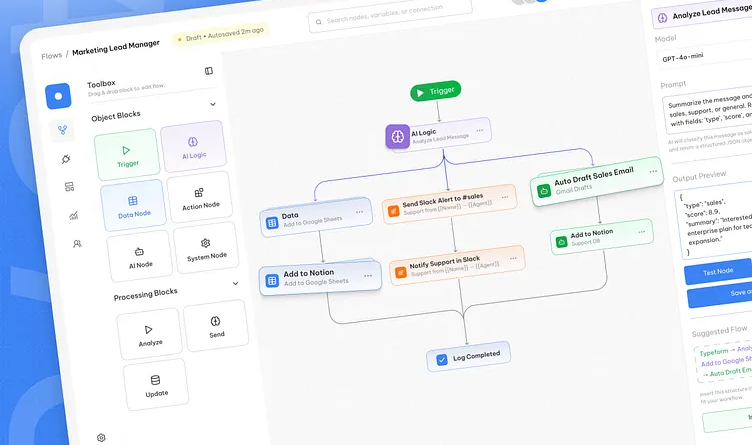Image resolution: width=752 pixels, height=445 pixels.
Task: Open the integrations plug sidebar icon
Action: pyautogui.click(x=66, y=159)
